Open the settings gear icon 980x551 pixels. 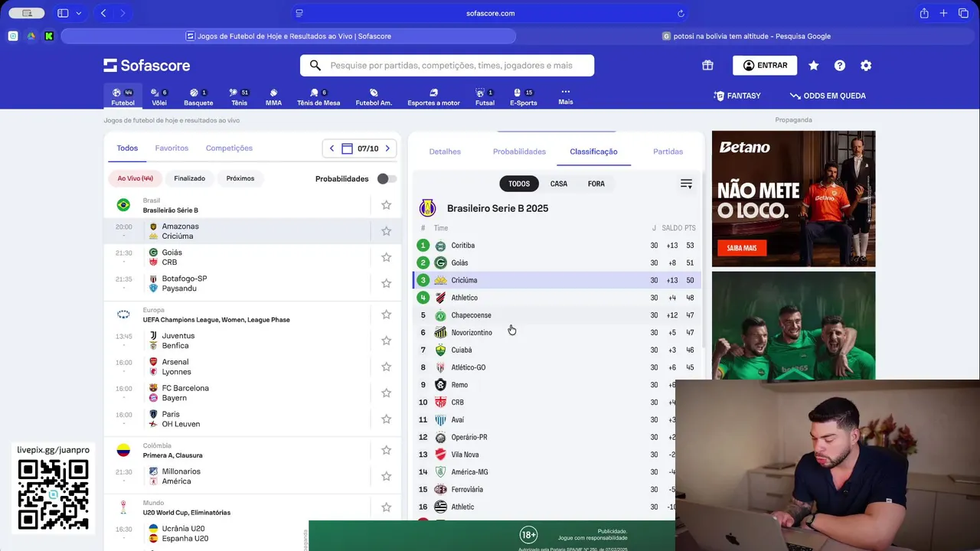click(x=866, y=66)
